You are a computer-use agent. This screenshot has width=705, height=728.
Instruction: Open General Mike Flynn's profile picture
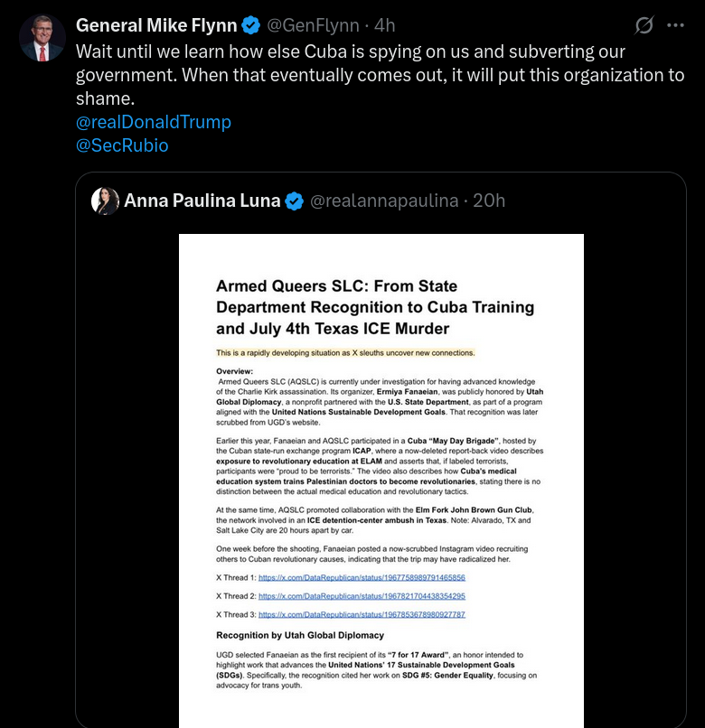(42, 38)
